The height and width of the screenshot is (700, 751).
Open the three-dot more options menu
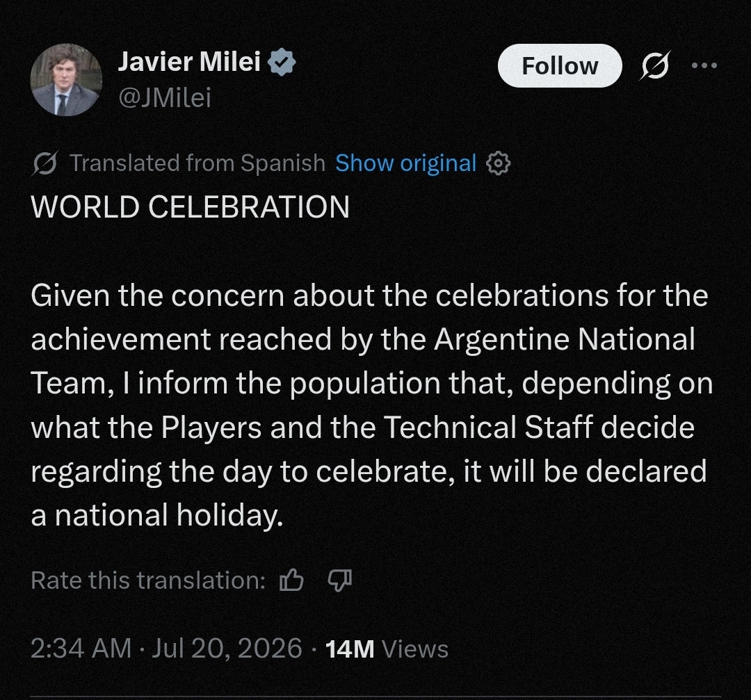tap(704, 65)
